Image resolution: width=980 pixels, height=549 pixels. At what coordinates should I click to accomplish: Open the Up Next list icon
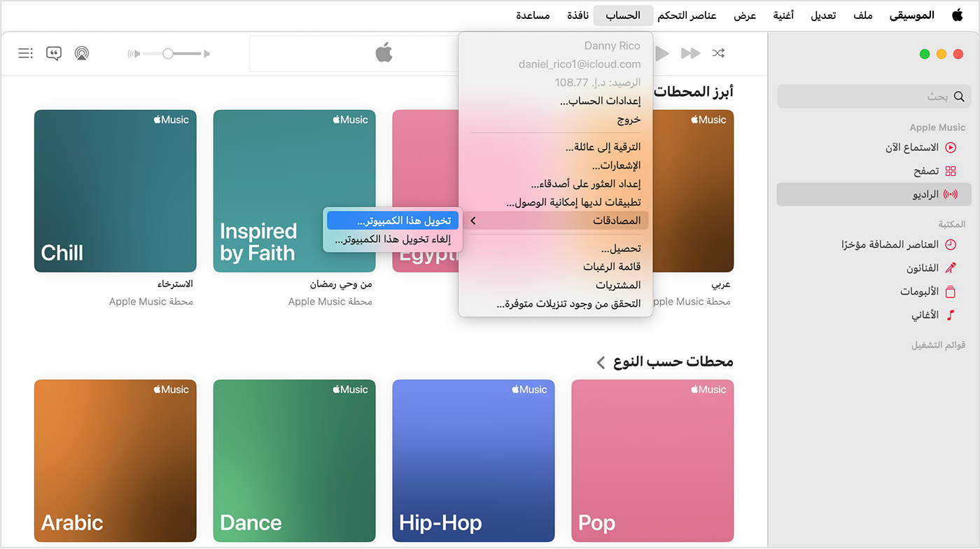(26, 53)
